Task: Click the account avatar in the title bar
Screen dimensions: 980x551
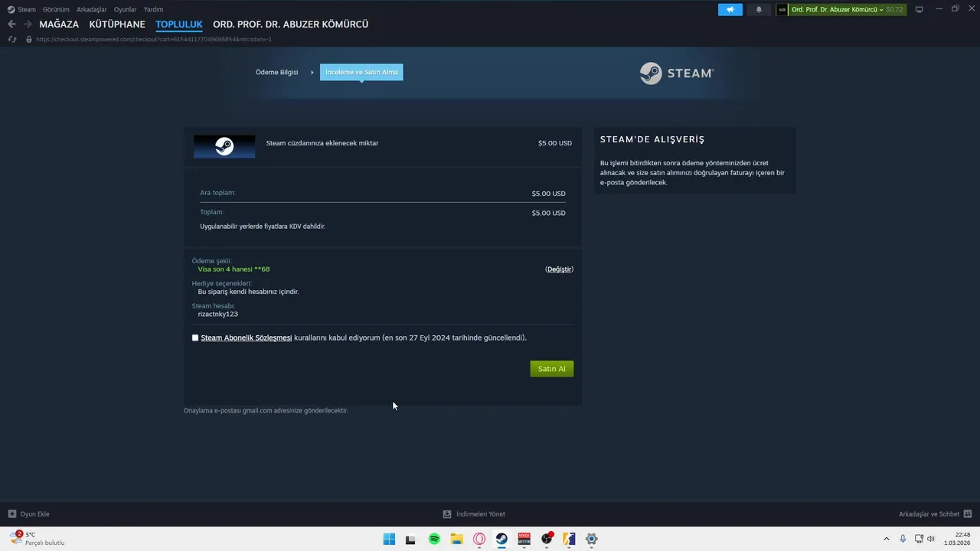Action: (782, 10)
